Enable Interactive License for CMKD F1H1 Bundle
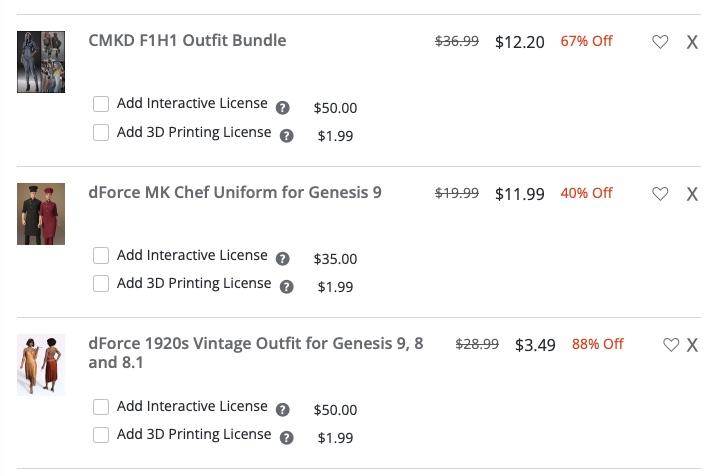The height and width of the screenshot is (476, 721). [x=101, y=104]
